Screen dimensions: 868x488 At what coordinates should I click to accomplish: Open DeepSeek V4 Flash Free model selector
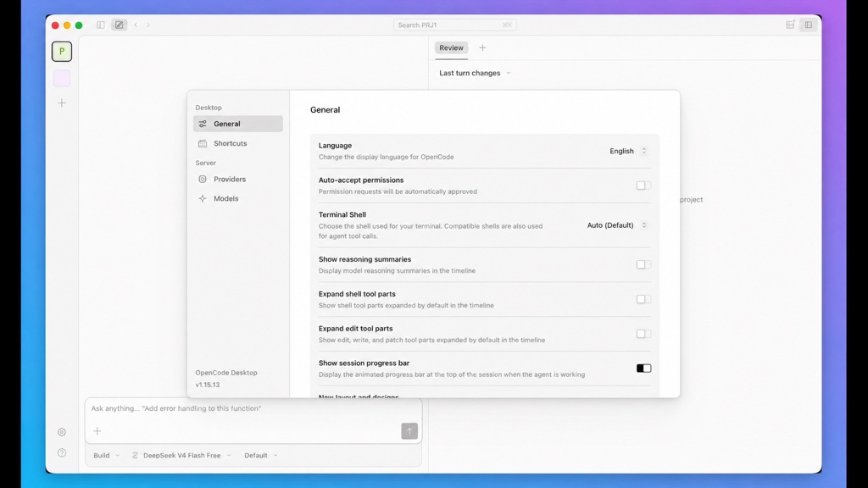tap(181, 455)
